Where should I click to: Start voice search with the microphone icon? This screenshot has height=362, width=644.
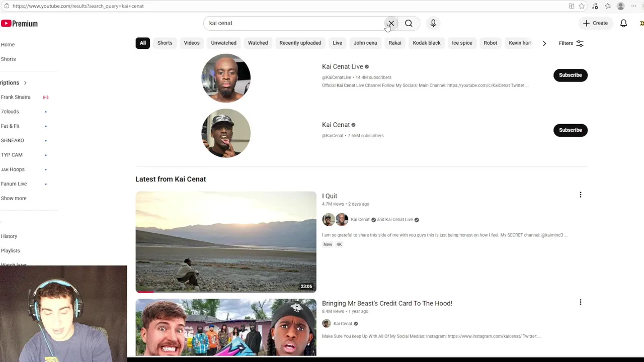pyautogui.click(x=433, y=23)
